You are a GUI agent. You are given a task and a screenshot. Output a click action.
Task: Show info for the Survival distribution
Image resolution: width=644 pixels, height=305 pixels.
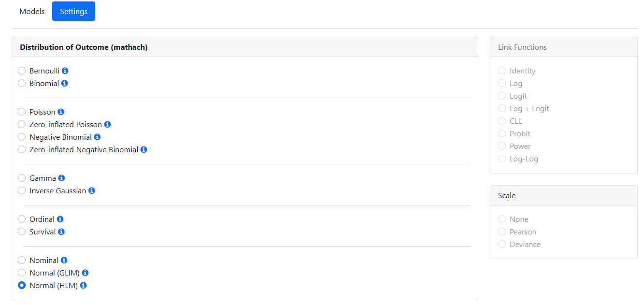click(x=61, y=232)
